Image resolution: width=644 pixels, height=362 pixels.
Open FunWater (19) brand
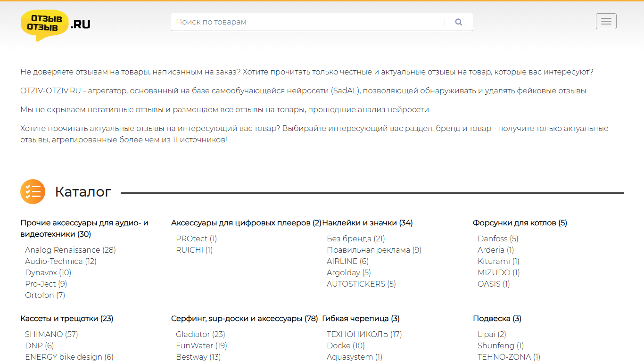(201, 346)
